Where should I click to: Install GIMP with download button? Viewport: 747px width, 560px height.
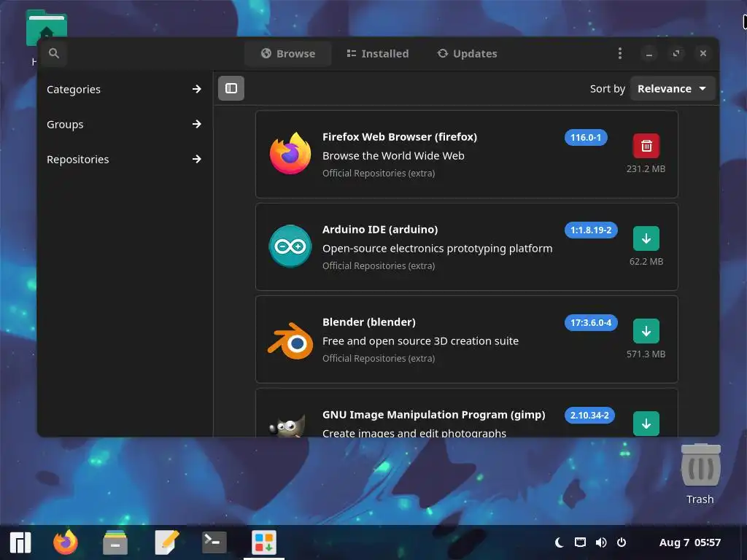tap(646, 424)
